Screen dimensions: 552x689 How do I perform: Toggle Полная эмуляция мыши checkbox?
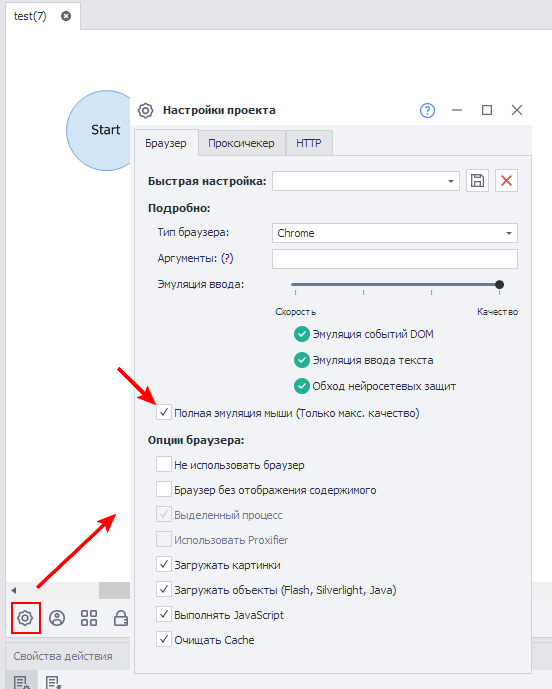click(x=164, y=413)
